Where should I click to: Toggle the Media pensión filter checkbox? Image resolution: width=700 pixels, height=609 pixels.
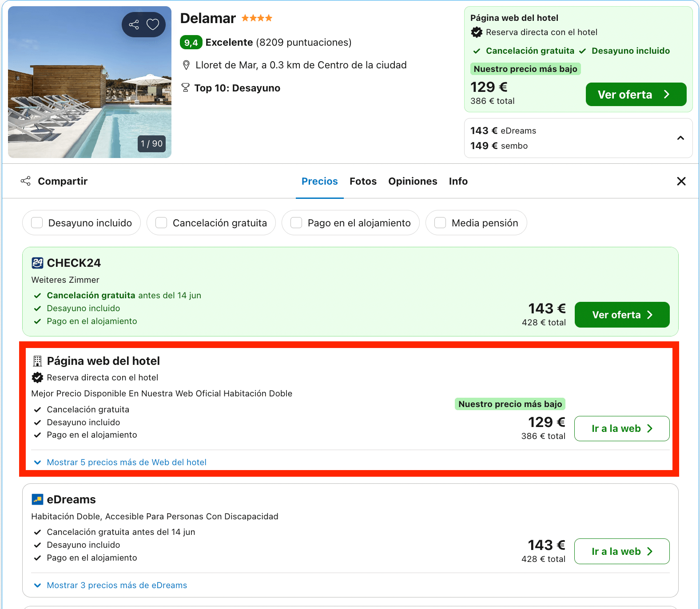[440, 223]
